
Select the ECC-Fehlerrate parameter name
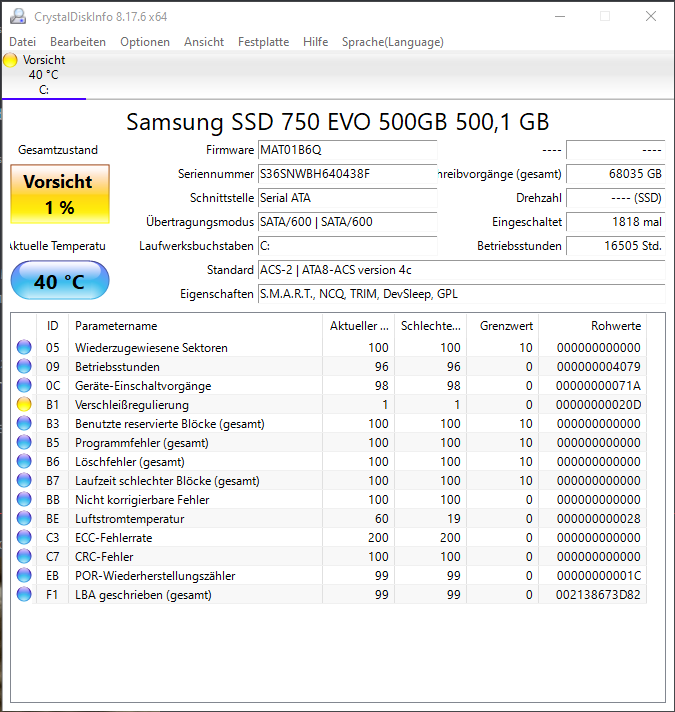point(113,538)
